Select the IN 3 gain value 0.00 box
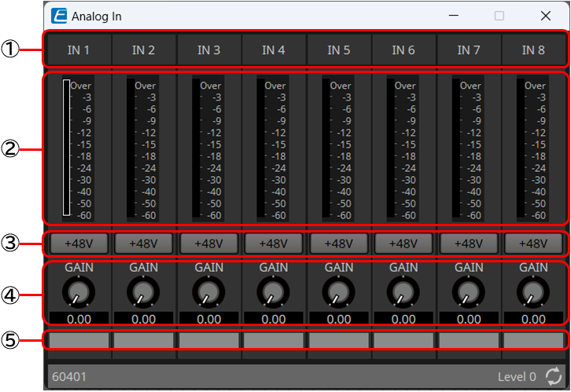571x392 pixels. (208, 318)
